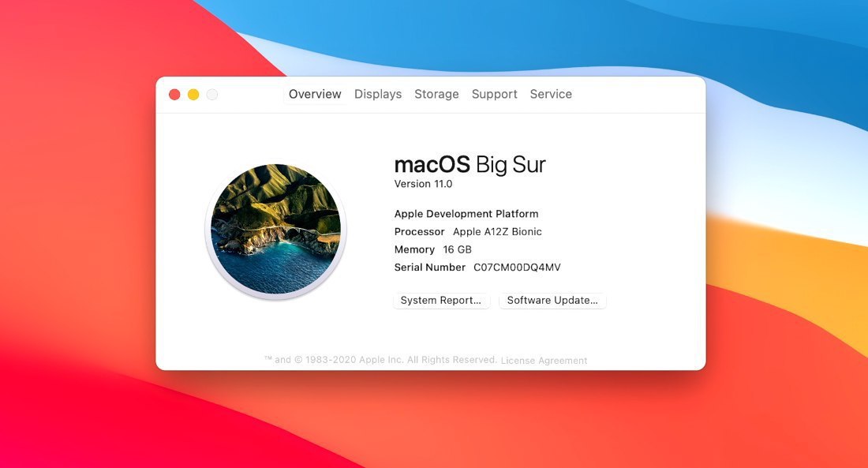Click the 16 GB memory value

tap(457, 249)
